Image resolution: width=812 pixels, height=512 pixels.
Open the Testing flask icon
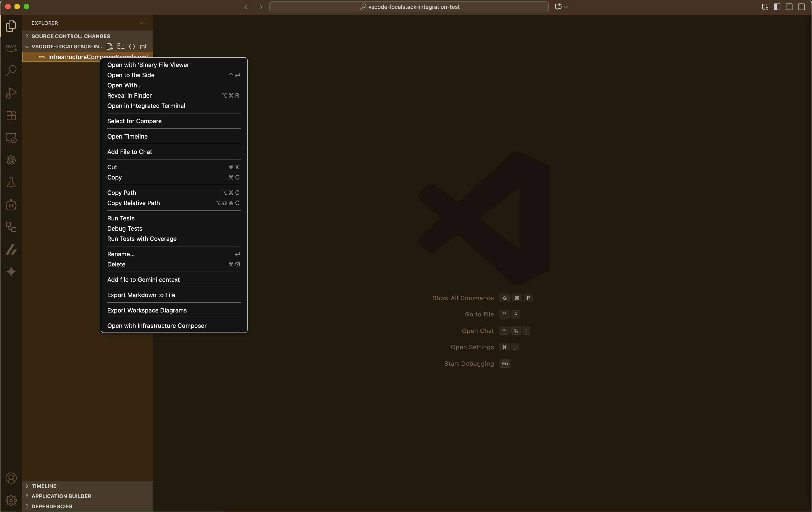click(x=11, y=183)
